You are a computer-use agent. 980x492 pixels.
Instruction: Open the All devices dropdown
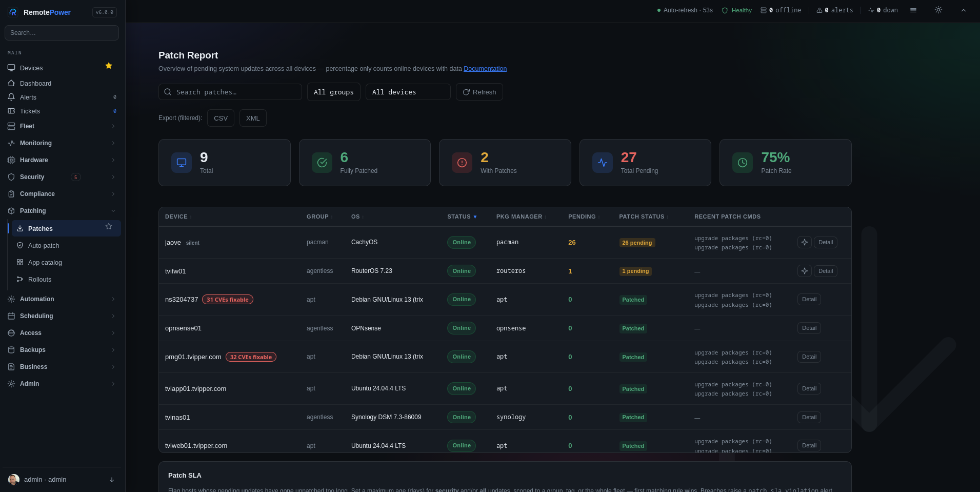[x=408, y=92]
